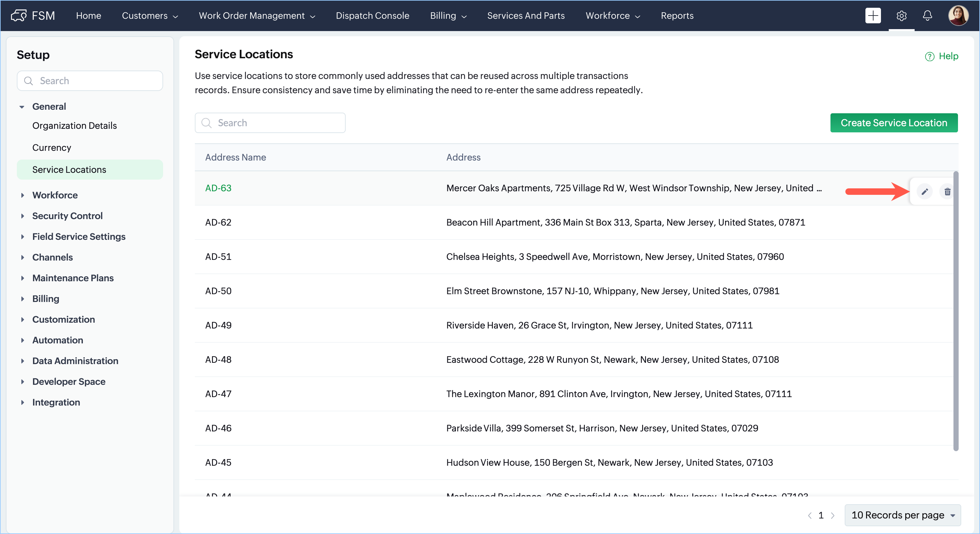This screenshot has height=534, width=980.
Task: Open the AD-63 address link
Action: coord(218,188)
